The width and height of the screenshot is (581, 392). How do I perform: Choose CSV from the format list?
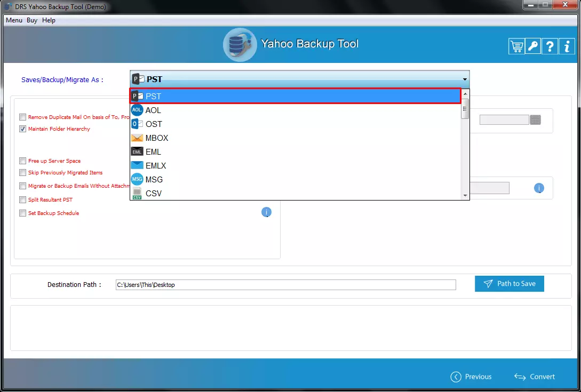pyautogui.click(x=296, y=194)
